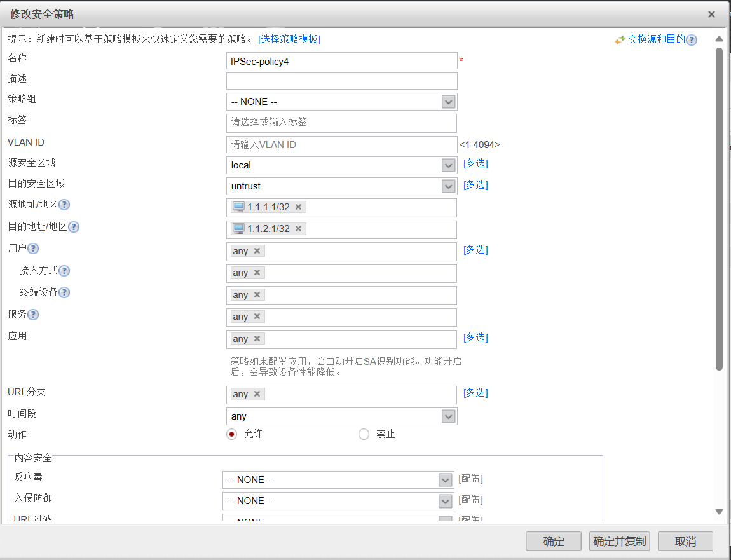
Task: Open help icon next to 用户
Action: pos(32,249)
